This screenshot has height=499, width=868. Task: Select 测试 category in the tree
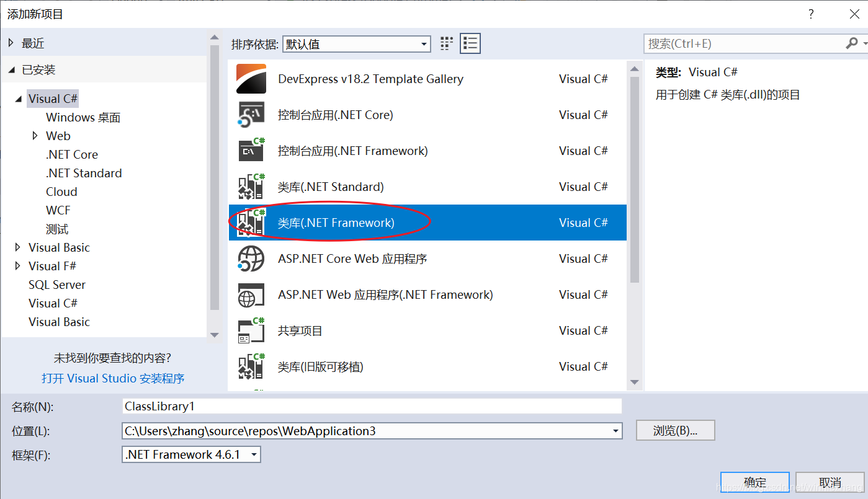point(57,229)
